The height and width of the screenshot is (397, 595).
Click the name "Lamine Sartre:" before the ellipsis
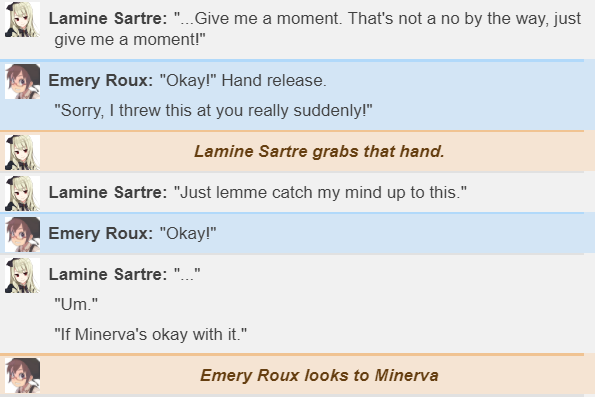108,274
